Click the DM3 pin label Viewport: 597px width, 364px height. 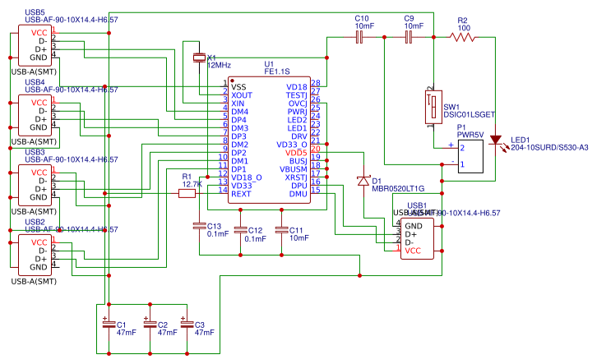click(x=240, y=128)
